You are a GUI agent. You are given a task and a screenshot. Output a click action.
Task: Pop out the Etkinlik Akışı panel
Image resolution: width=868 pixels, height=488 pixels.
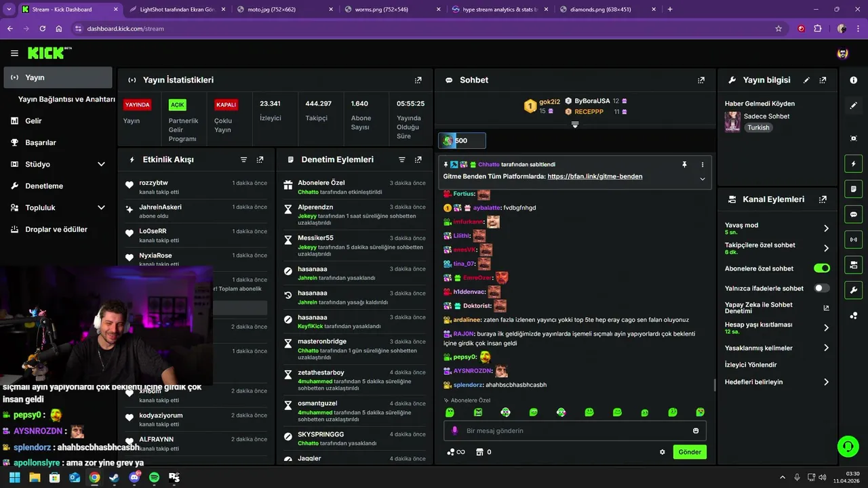(x=260, y=160)
